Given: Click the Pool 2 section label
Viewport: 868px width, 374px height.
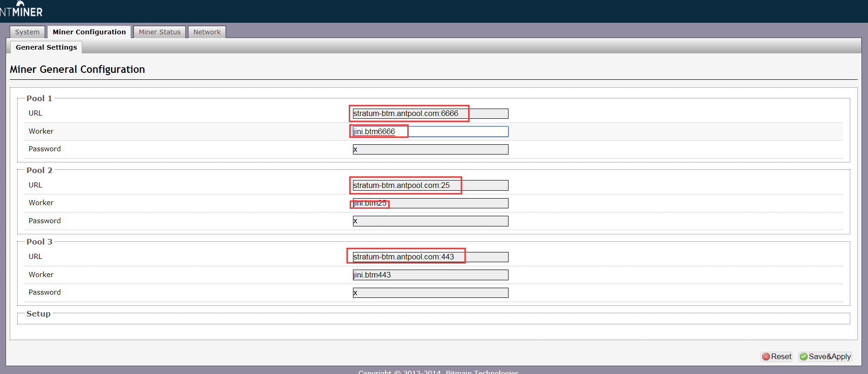Looking at the screenshot, I should click(x=39, y=170).
